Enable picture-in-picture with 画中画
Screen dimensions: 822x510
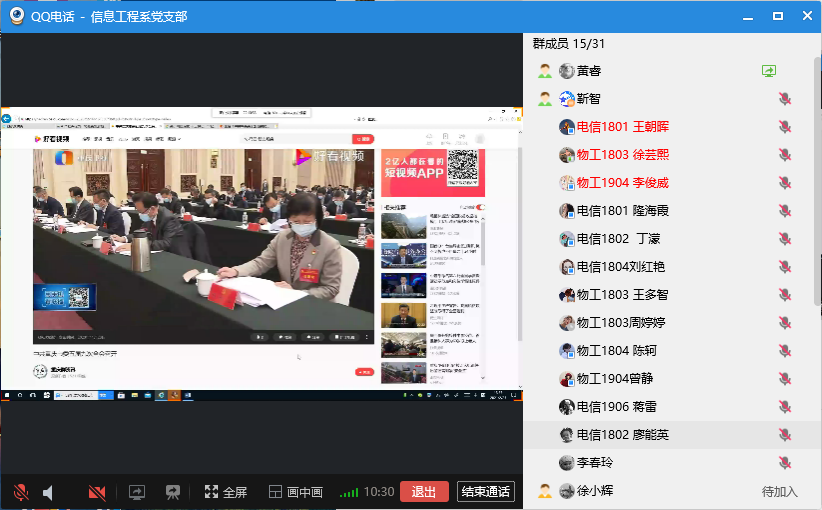pyautogui.click(x=295, y=492)
